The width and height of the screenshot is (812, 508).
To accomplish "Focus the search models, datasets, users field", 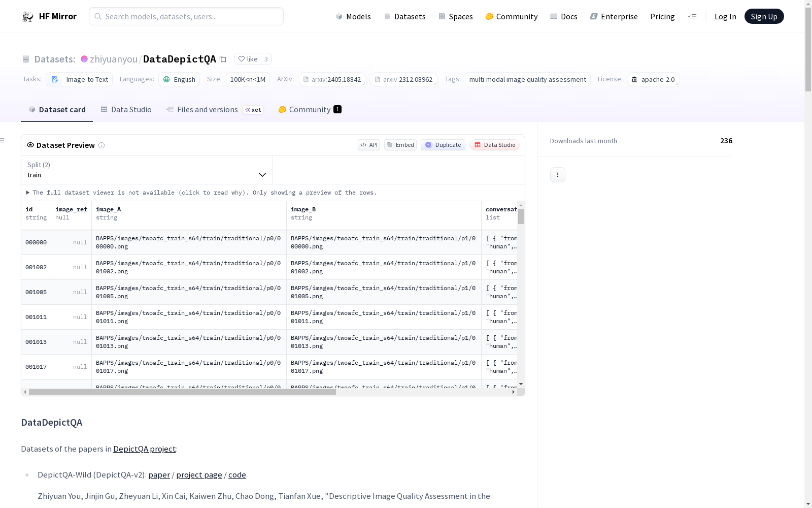I will [186, 16].
